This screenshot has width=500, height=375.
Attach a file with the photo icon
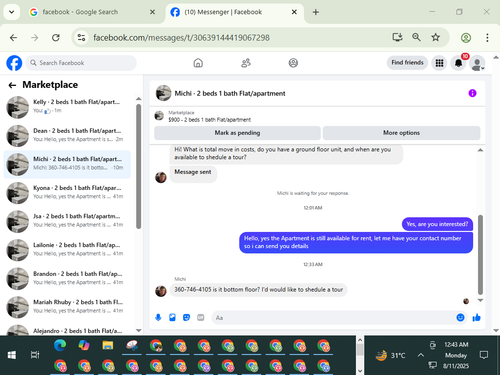coord(172,317)
